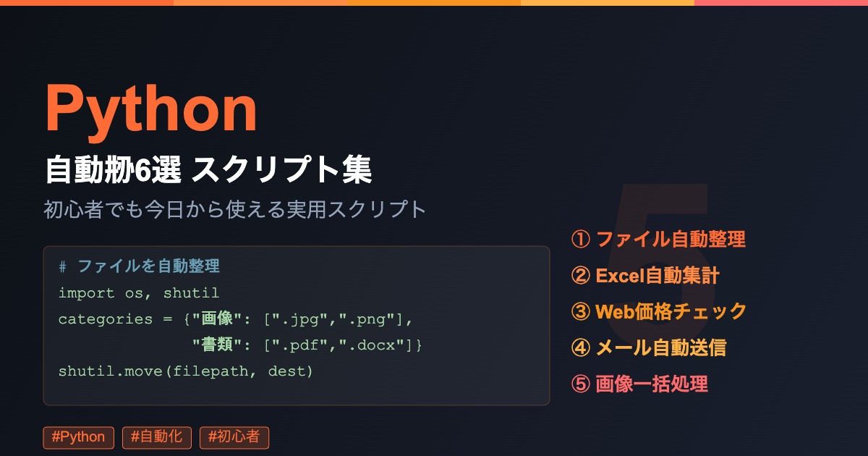Image resolution: width=868 pixels, height=456 pixels.
Task: Choose the ④ メール自動送信 list item
Action: [649, 347]
